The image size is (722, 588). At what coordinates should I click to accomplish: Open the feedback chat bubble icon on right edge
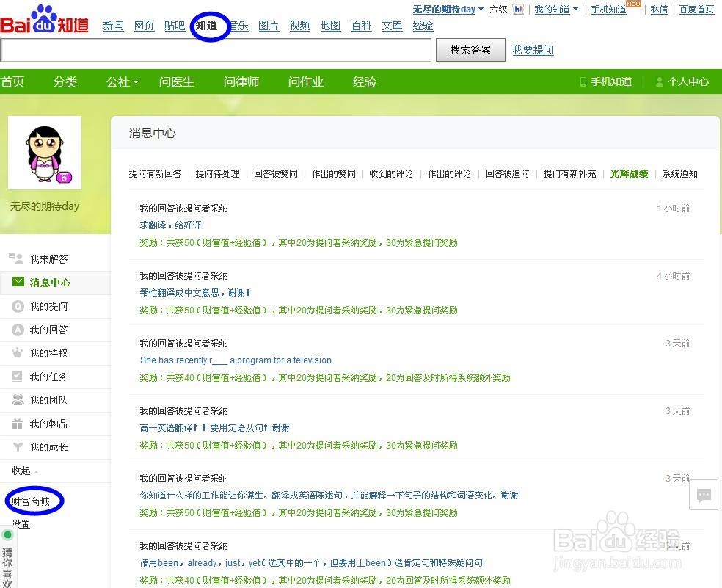coord(704,495)
